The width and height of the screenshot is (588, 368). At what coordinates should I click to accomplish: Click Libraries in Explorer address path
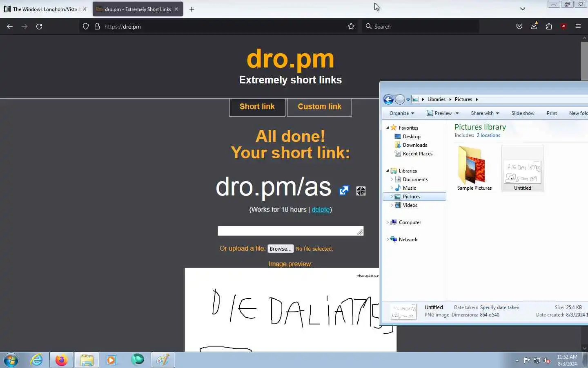pyautogui.click(x=436, y=99)
